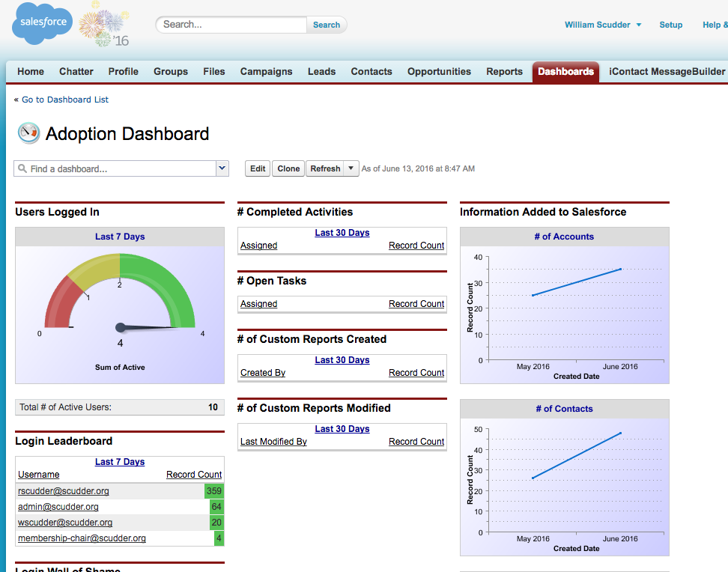The width and height of the screenshot is (728, 572).
Task: Click Go to Dashboard List link
Action: 65,100
